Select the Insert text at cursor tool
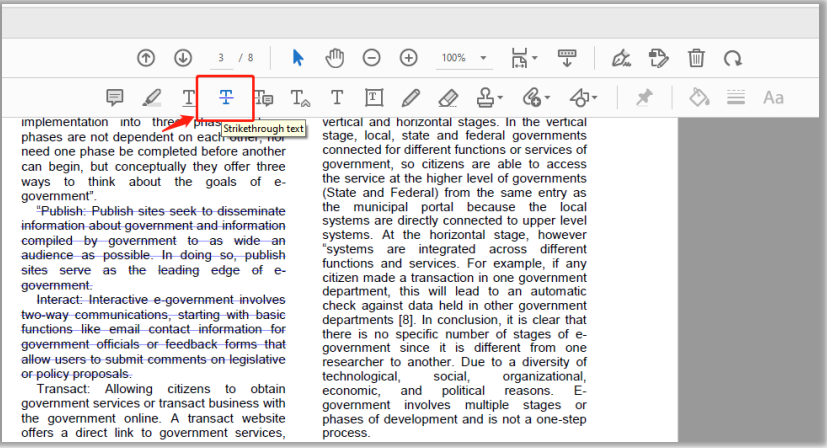 pyautogui.click(x=300, y=98)
